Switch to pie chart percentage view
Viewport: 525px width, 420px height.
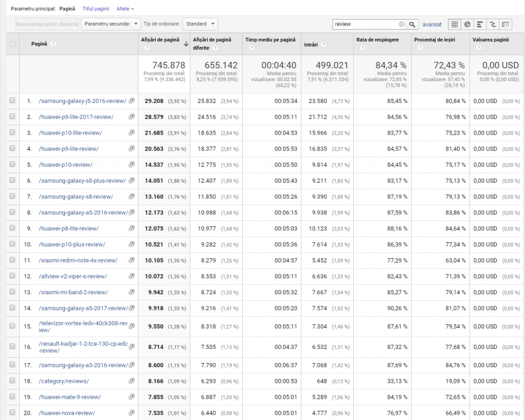(468, 24)
